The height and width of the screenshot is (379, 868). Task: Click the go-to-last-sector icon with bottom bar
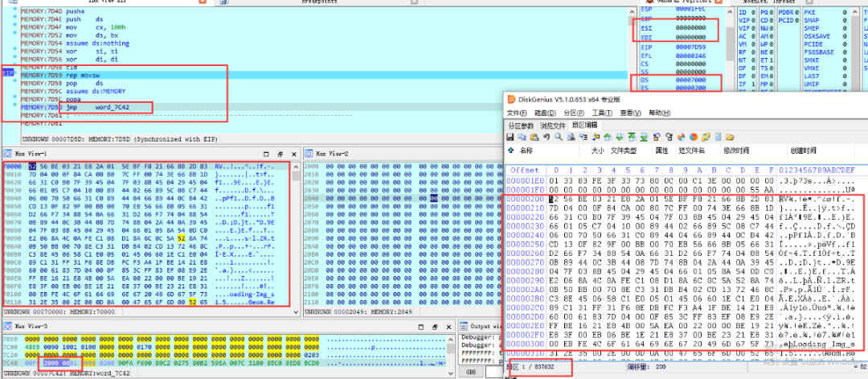pos(644,137)
